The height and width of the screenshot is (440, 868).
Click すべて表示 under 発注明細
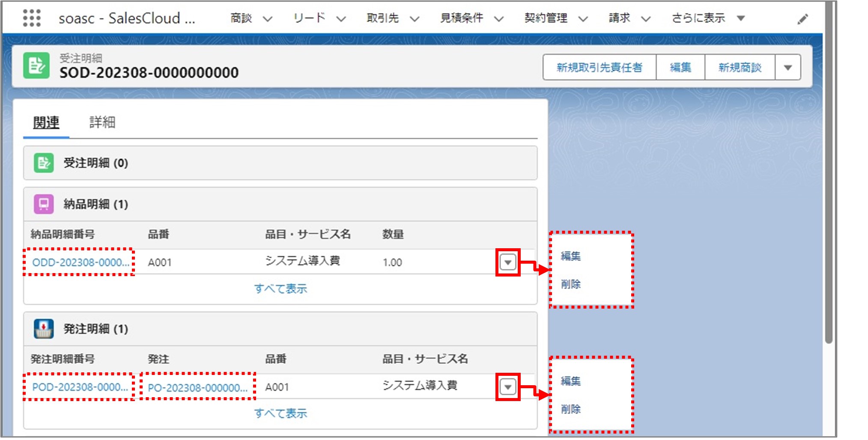[x=281, y=413]
